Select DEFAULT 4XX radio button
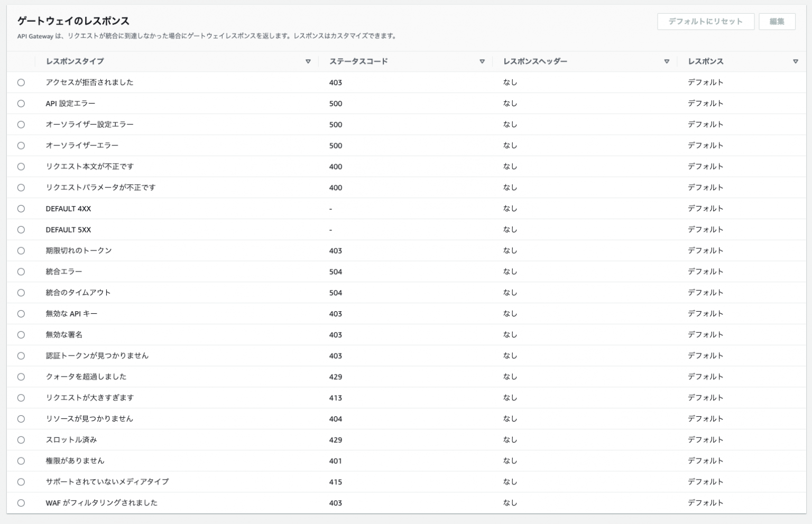This screenshot has height=524, width=812. pyautogui.click(x=21, y=209)
